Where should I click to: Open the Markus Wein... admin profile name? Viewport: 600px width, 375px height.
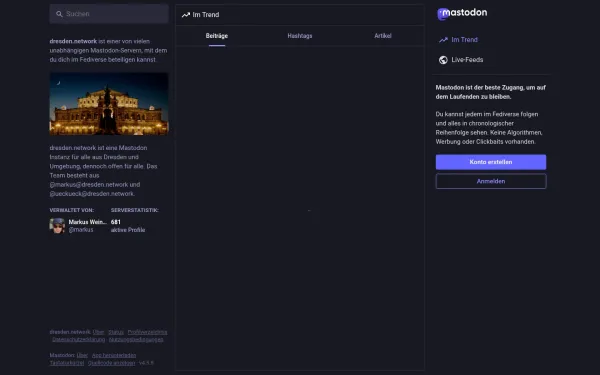click(88, 222)
